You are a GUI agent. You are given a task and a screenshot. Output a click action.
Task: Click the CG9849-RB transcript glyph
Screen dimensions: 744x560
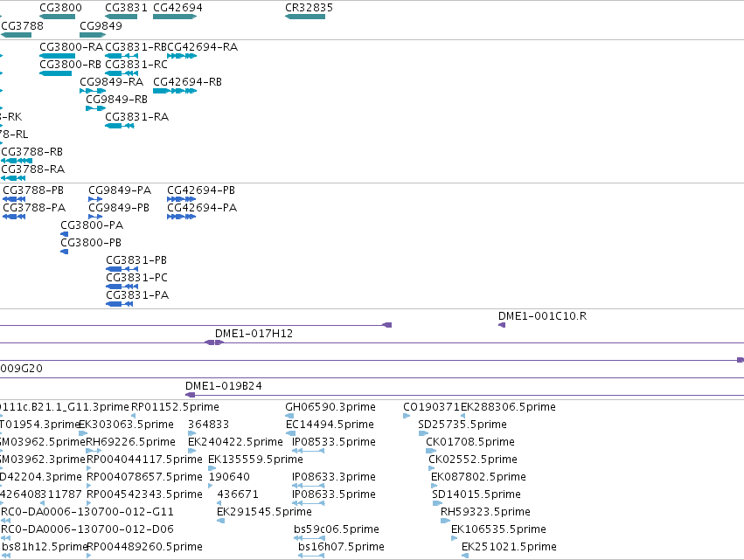point(95,108)
